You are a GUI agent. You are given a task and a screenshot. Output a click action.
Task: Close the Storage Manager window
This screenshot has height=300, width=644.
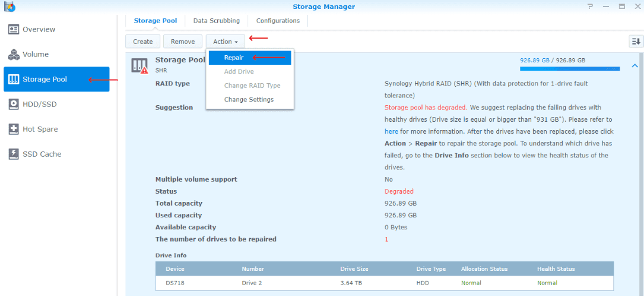point(637,6)
